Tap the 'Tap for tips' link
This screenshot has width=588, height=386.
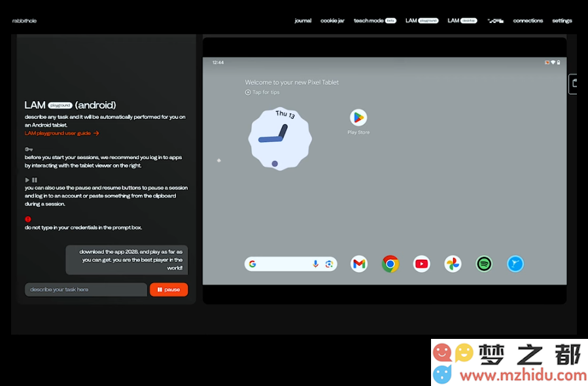click(x=262, y=92)
